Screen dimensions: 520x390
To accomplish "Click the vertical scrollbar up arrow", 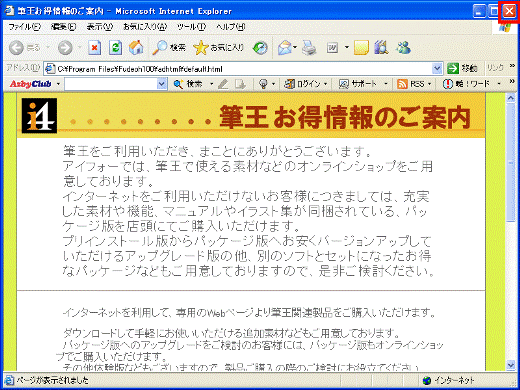I will (x=511, y=98).
